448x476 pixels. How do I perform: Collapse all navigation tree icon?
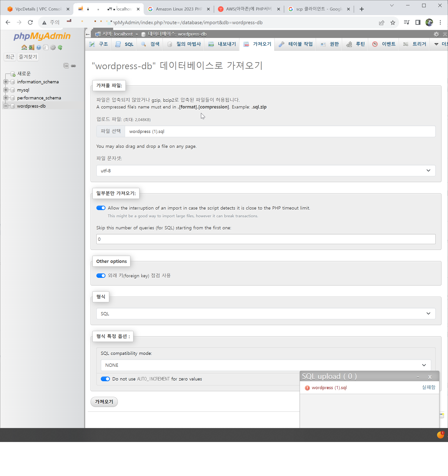(66, 66)
